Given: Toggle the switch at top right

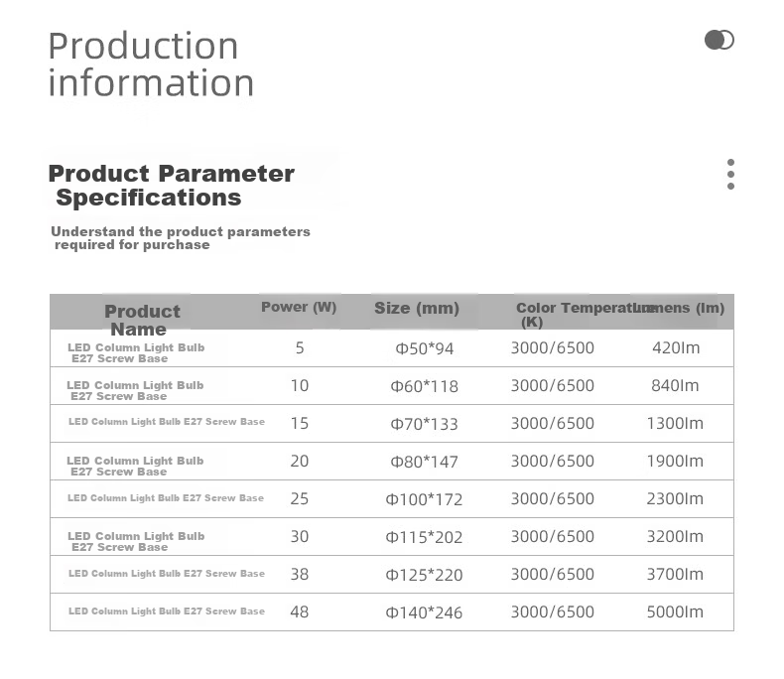Looking at the screenshot, I should point(719,40).
